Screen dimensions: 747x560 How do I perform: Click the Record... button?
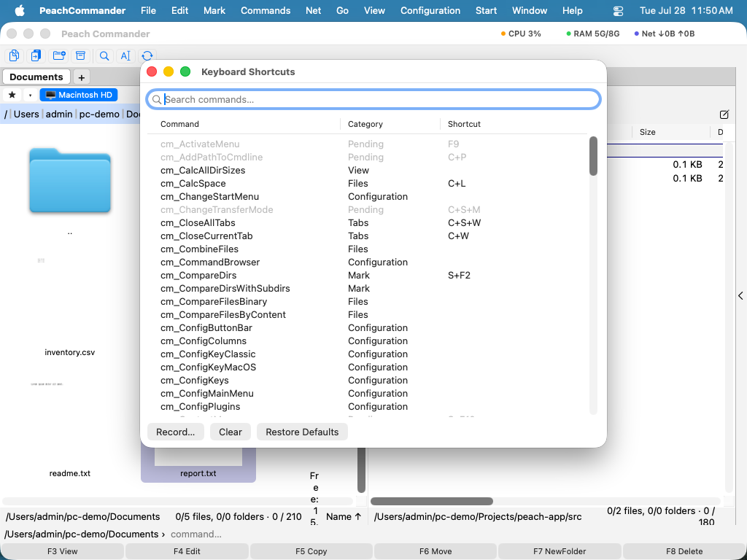pos(176,432)
